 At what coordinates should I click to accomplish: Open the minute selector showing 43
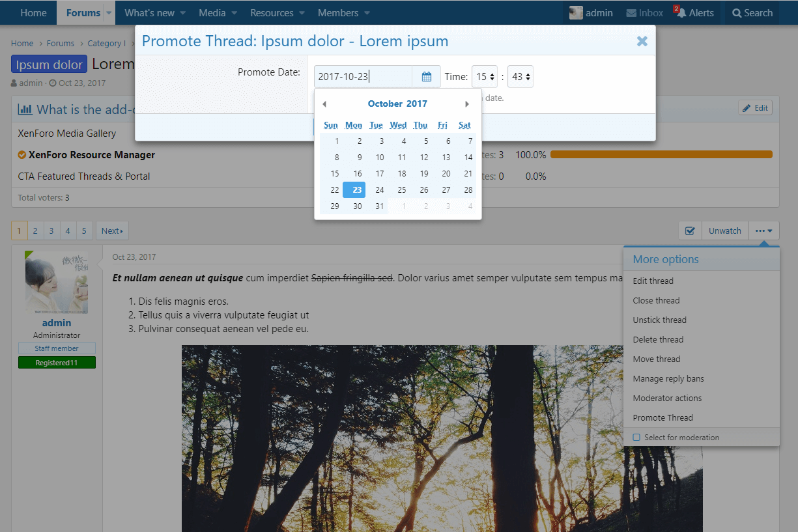tap(520, 77)
